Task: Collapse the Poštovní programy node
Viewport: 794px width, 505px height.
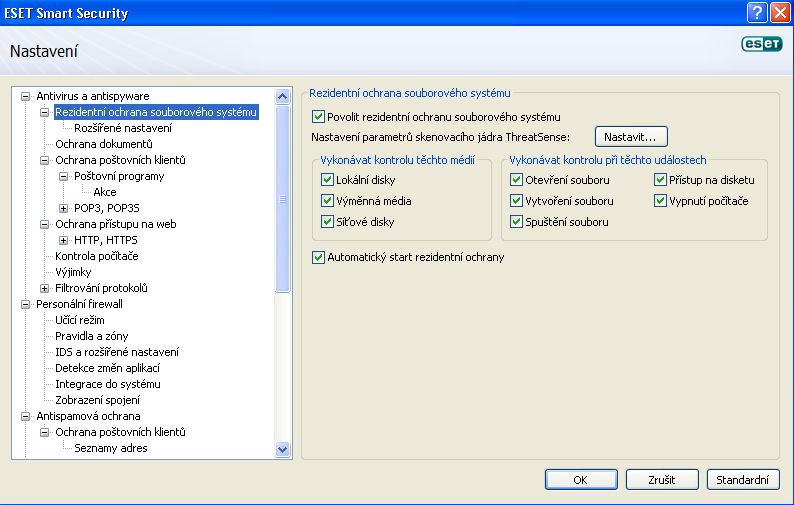Action: pyautogui.click(x=63, y=176)
